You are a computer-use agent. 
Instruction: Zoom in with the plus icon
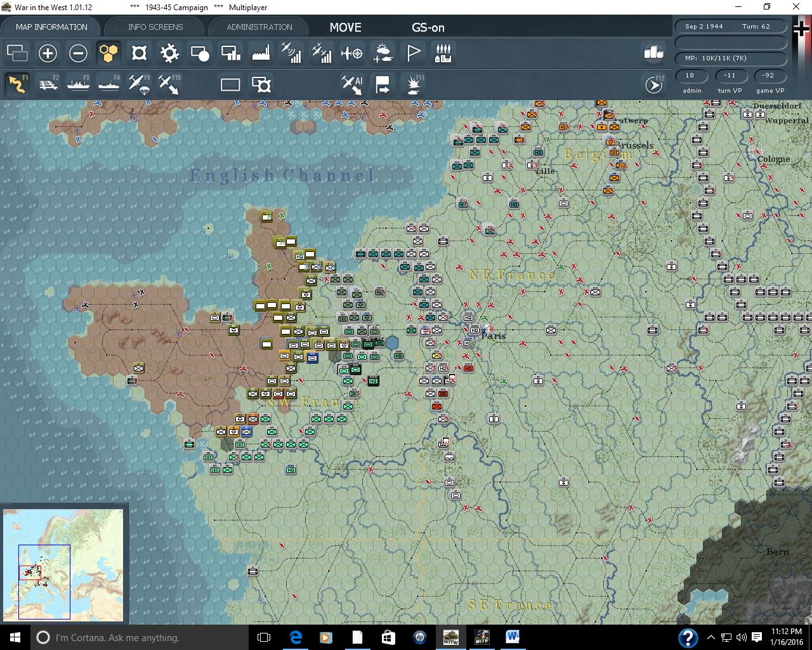tap(48, 53)
